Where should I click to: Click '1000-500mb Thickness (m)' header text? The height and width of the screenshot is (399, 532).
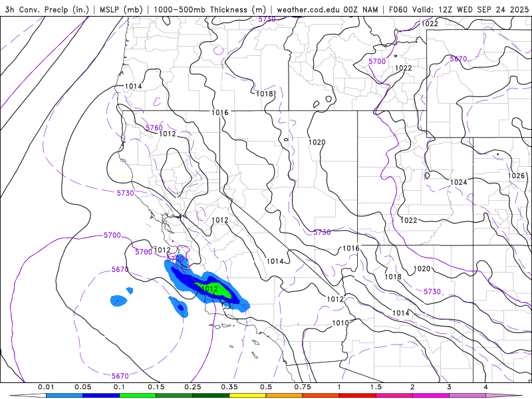coord(209,9)
